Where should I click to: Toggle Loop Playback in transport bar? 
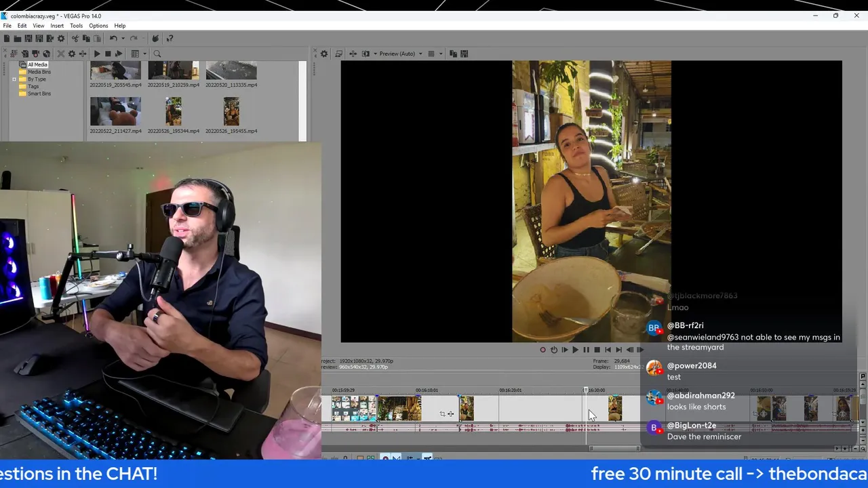[554, 350]
